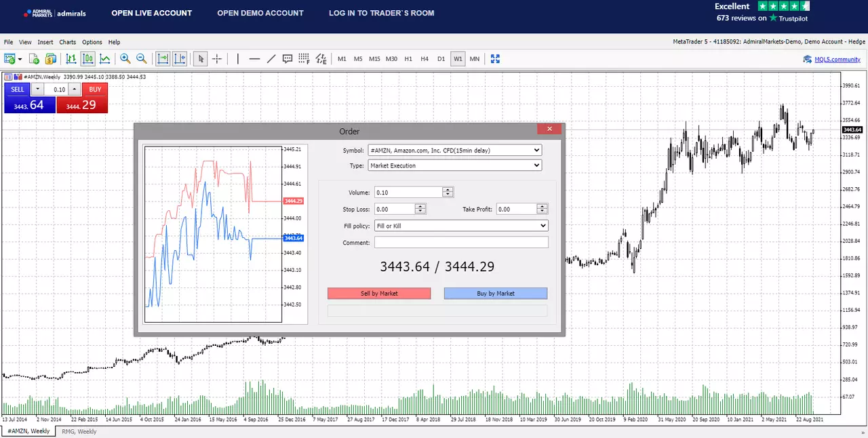Select the H4 timeframe
The width and height of the screenshot is (868, 438).
425,59
